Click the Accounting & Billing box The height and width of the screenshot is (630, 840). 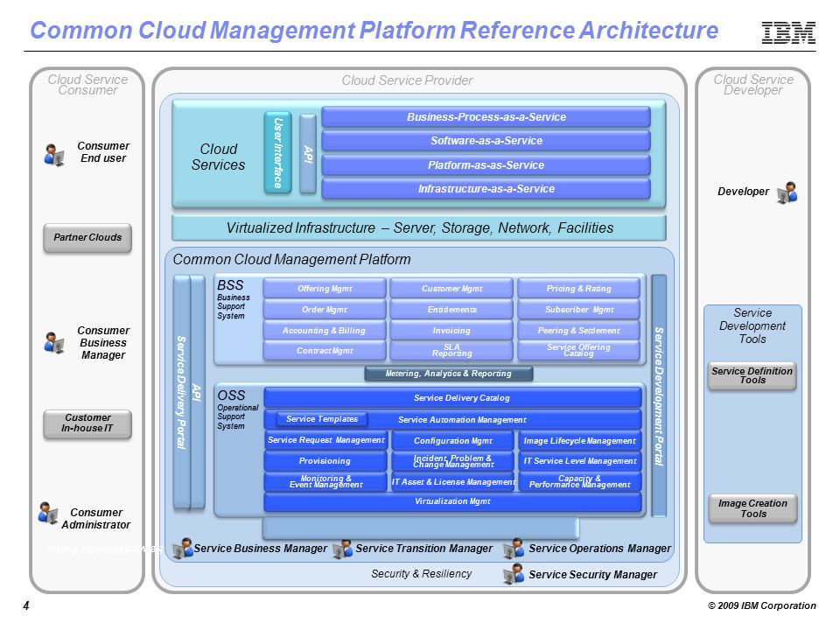(325, 330)
